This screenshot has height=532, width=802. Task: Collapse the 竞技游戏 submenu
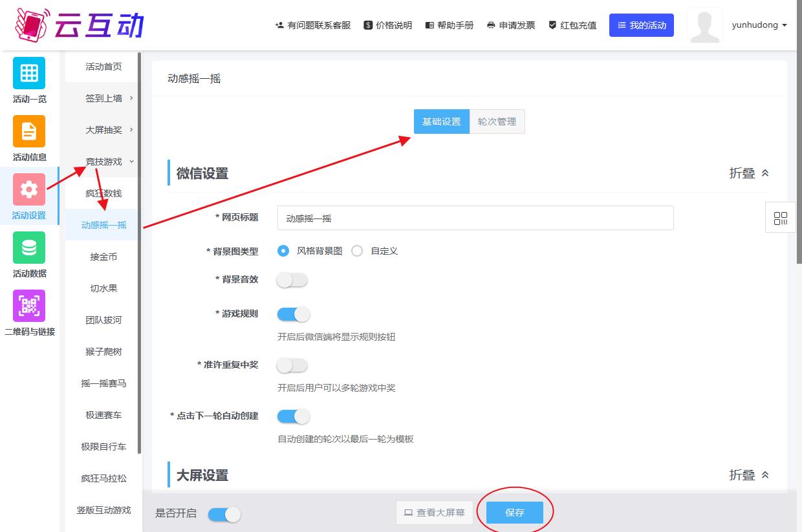click(103, 162)
